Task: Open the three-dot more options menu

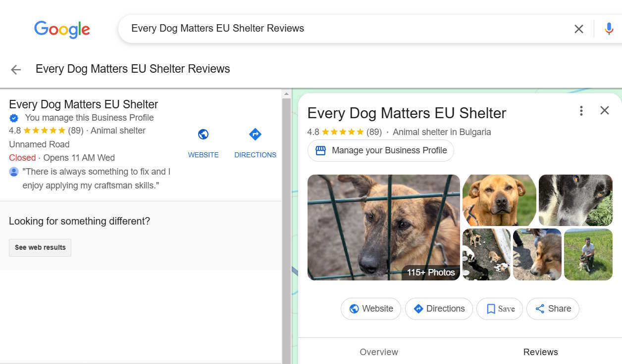Action: (581, 111)
